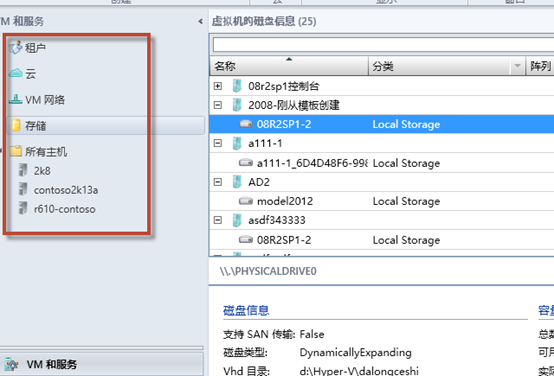Image resolution: width=554 pixels, height=376 pixels.
Task: Click the Vhd 目录 path d:\Hyper-V\dalongceshi
Action: 359,371
